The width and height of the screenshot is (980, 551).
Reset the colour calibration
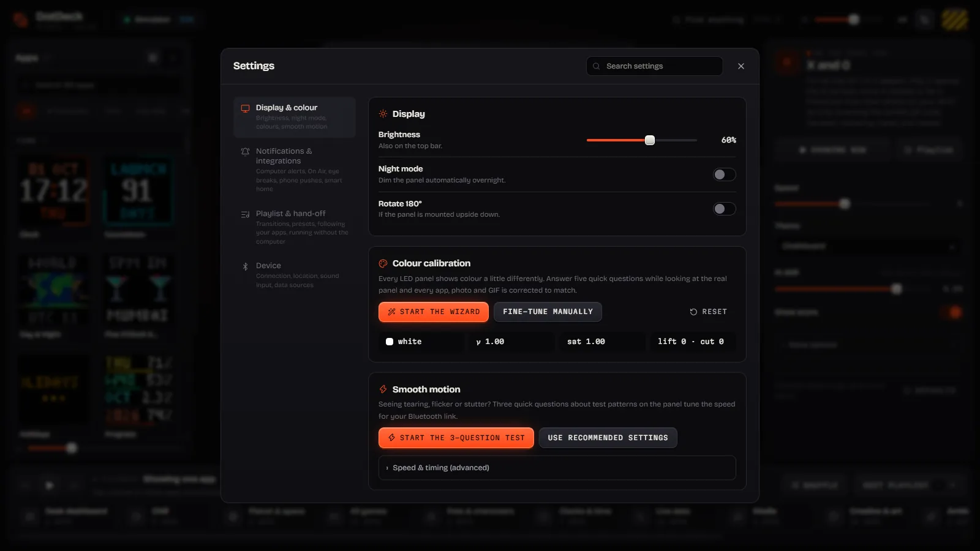tap(709, 312)
